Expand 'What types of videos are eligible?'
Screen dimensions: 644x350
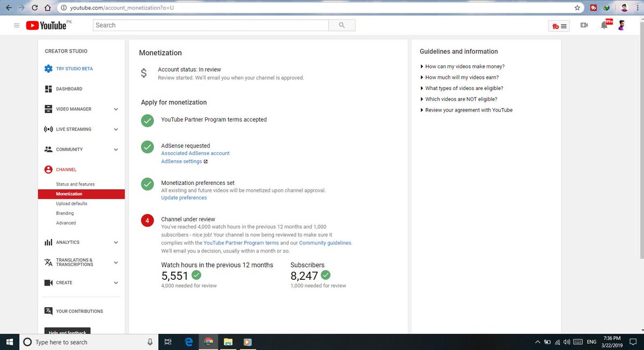pos(462,88)
